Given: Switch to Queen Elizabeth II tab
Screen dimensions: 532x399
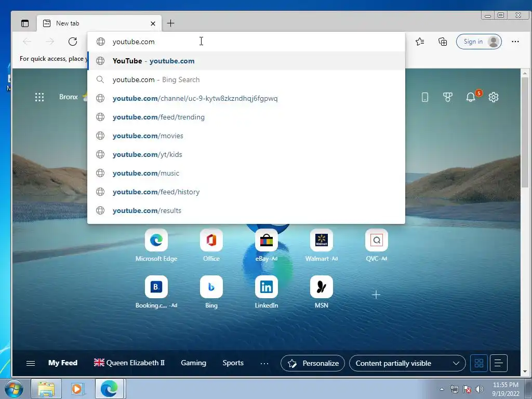Looking at the screenshot, I should tap(129, 363).
